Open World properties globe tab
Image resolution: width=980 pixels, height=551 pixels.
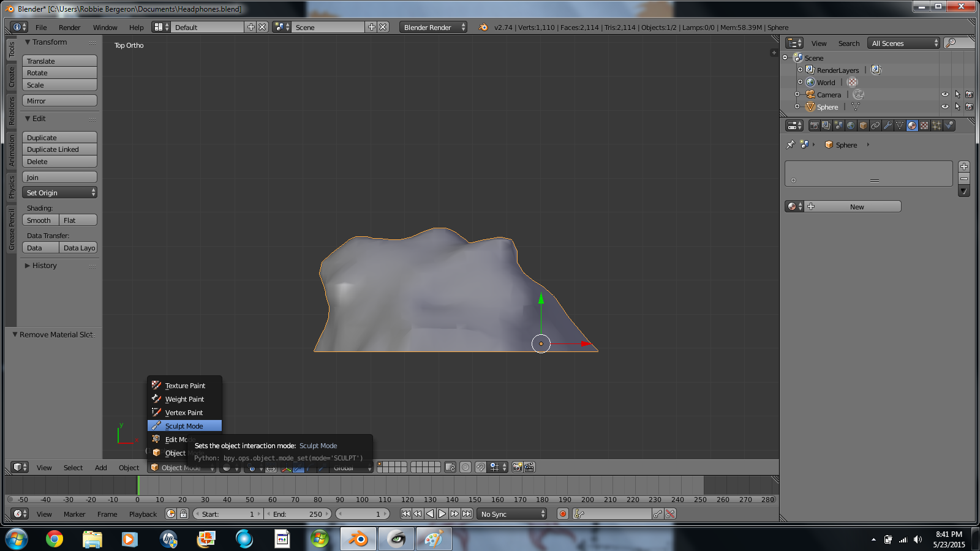click(x=851, y=126)
